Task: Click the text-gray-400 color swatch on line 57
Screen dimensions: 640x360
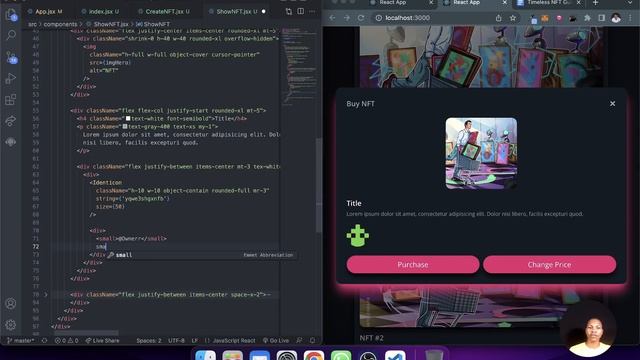Action: click(x=125, y=127)
